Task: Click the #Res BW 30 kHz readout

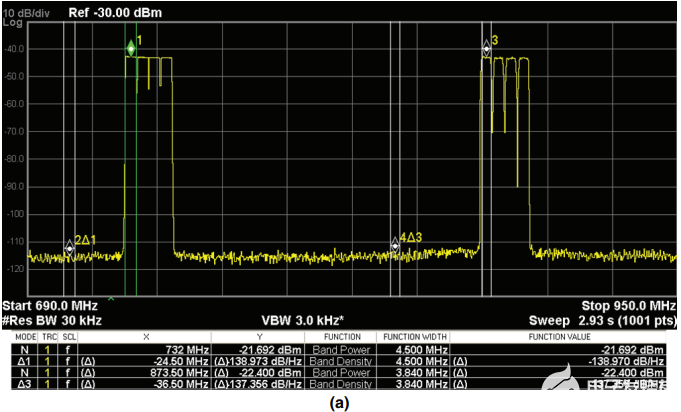Action: coord(52,320)
